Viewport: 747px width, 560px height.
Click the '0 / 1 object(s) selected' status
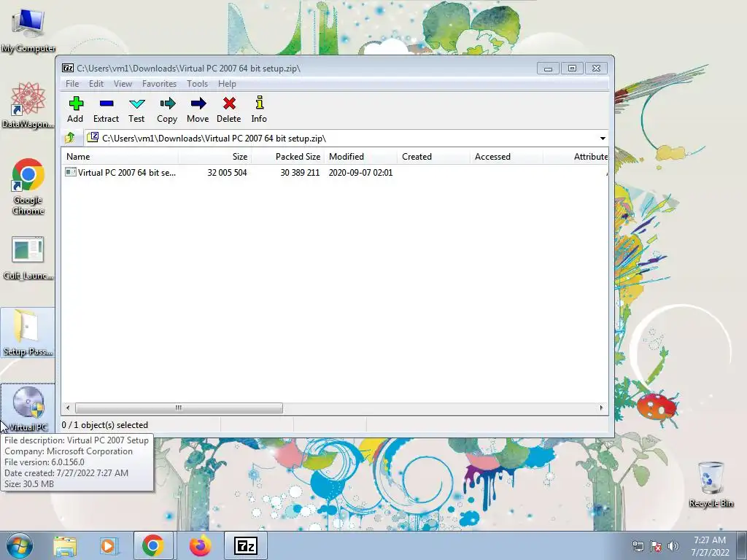click(x=105, y=425)
